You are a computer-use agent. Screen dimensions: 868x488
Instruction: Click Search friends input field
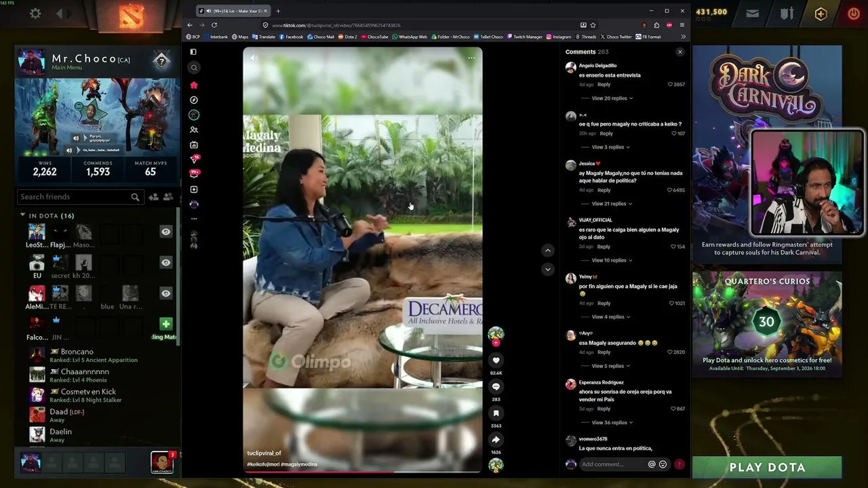79,197
